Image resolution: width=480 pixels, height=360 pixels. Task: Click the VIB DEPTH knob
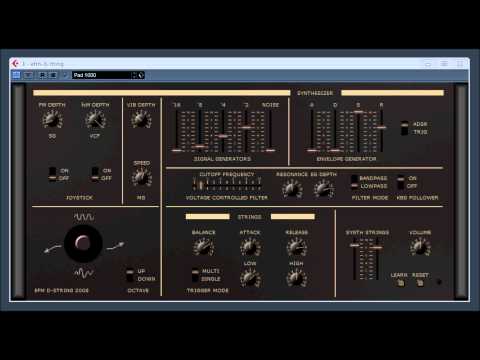click(x=141, y=119)
